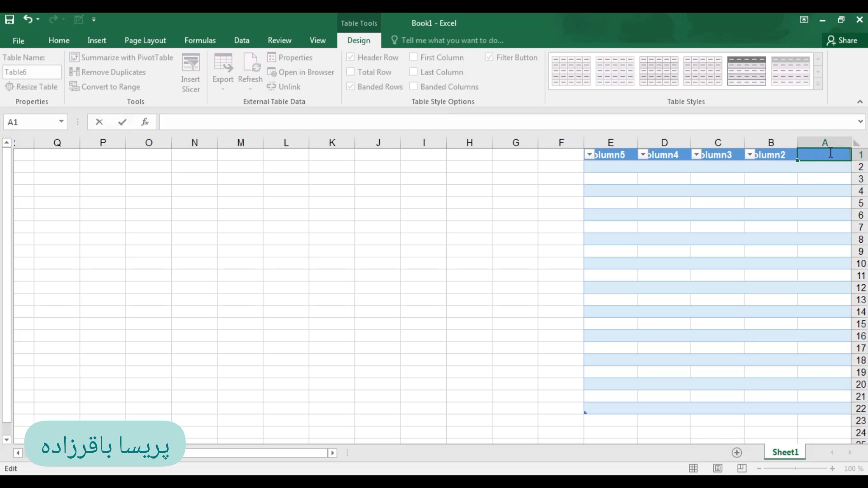Toggle the Banded Columns checkbox
Viewport: 868px width, 488px height.
click(413, 86)
